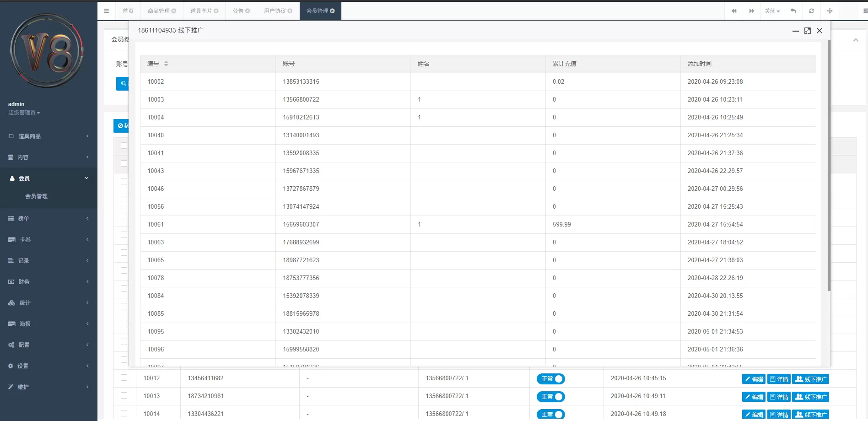Click the popup's vertical scrollbar

coord(829,165)
